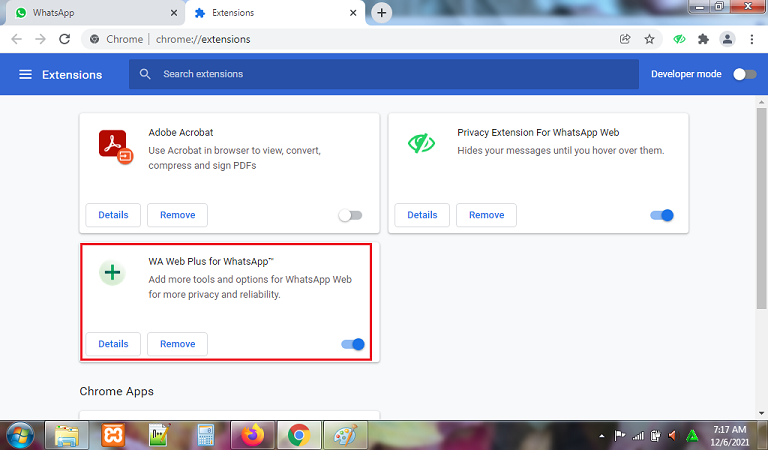Click the Action Center flag icon
Viewport: 768px width, 450px height.
620,435
